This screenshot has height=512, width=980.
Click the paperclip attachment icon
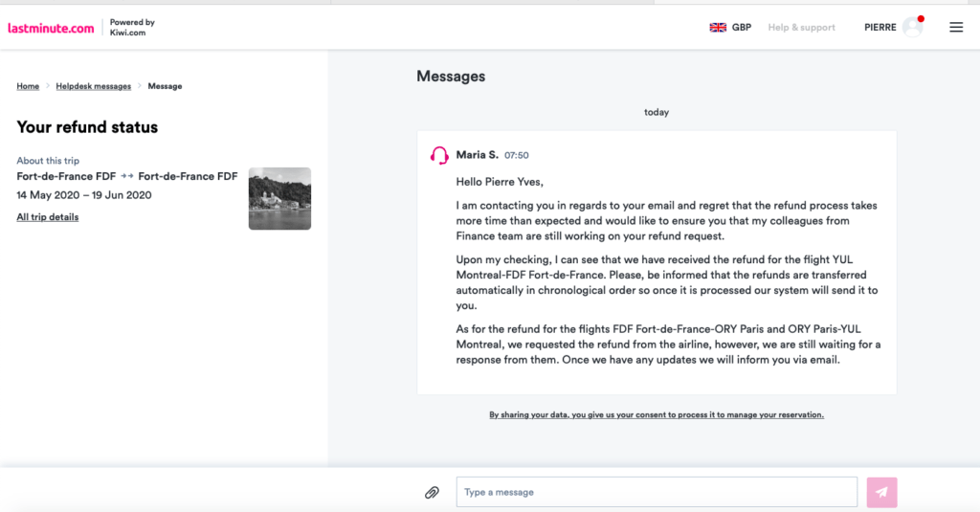[x=432, y=492]
